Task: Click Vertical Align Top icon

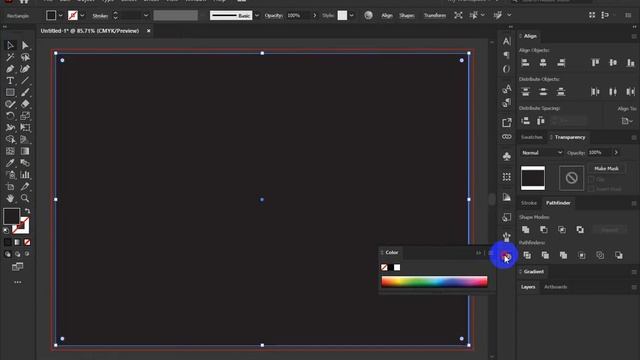Action: pyautogui.click(x=595, y=62)
